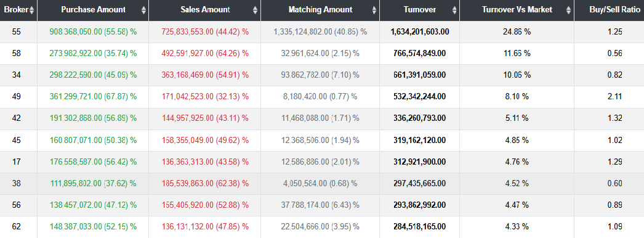
Task: Select broker 17 row label
Action: [17, 162]
